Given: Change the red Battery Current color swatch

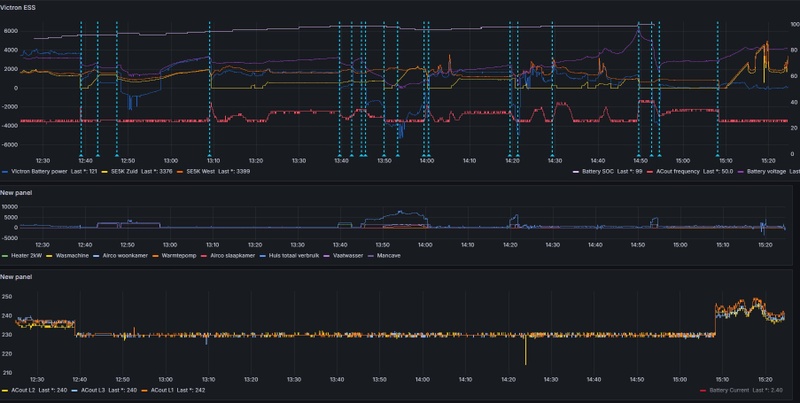Looking at the screenshot, I should point(703,390).
